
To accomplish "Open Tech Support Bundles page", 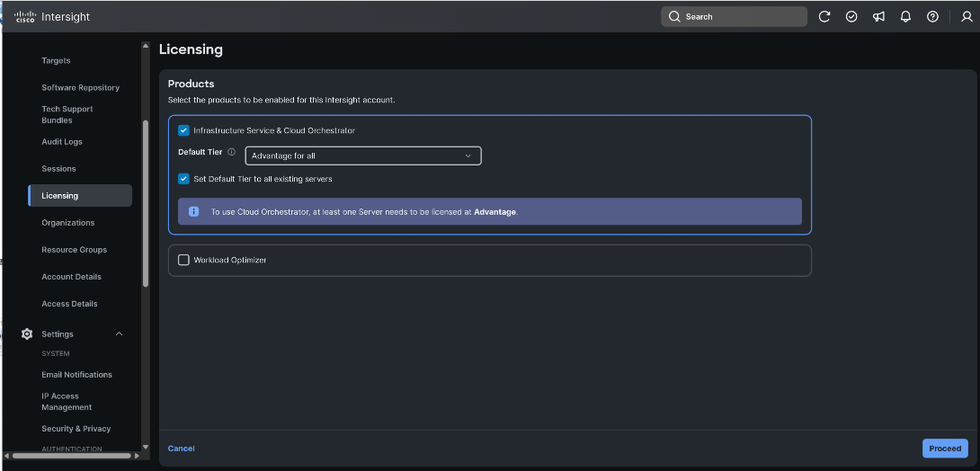I will (x=67, y=114).
